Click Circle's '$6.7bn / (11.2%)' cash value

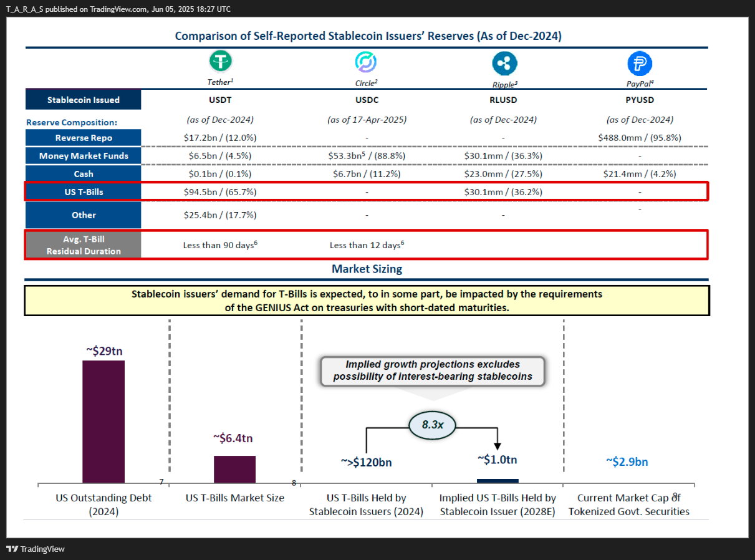click(x=367, y=174)
